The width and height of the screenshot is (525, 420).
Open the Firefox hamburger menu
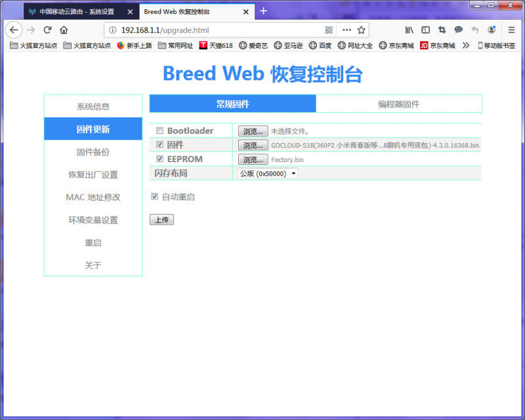point(511,30)
